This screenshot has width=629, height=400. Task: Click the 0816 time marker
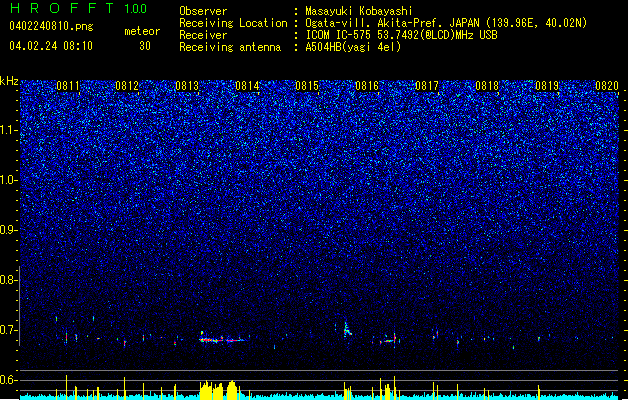[x=367, y=86]
